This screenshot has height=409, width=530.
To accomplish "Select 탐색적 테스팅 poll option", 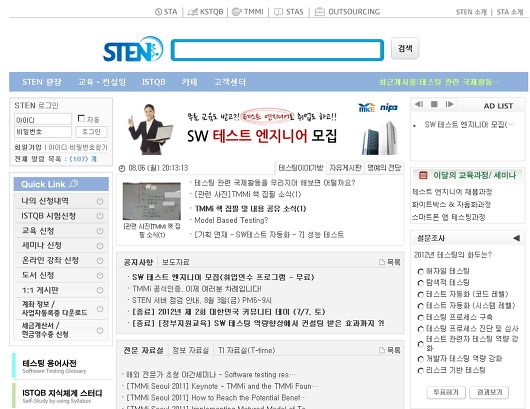I will pyautogui.click(x=420, y=283).
